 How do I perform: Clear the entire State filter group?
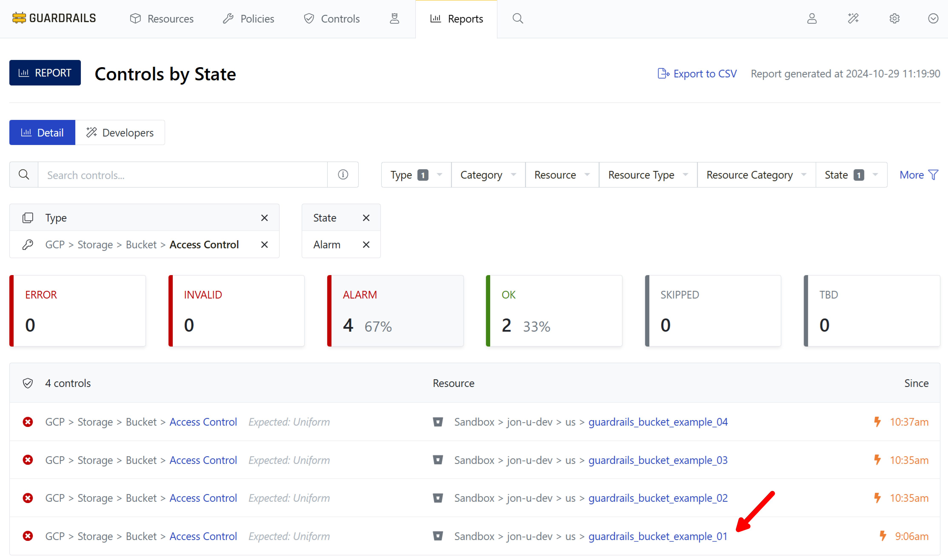point(366,218)
